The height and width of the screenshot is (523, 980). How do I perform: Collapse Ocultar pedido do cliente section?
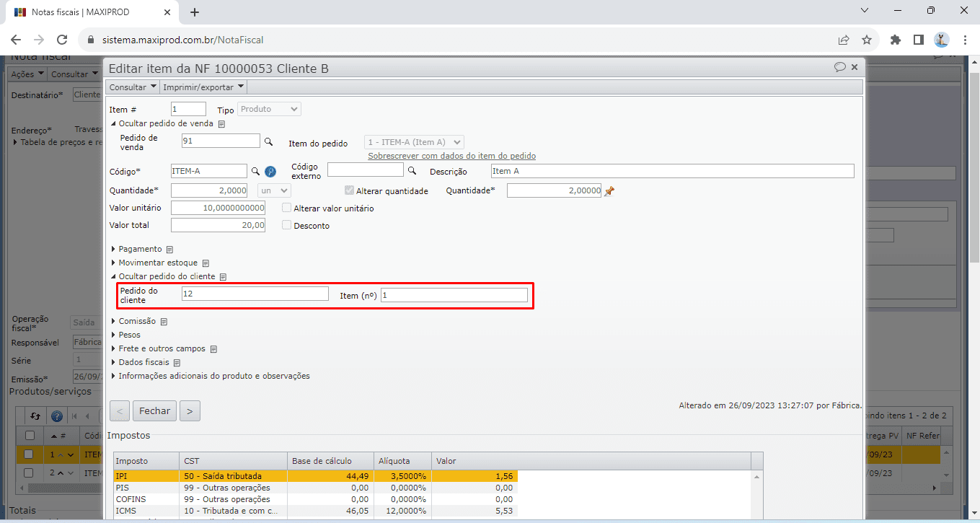pyautogui.click(x=163, y=276)
